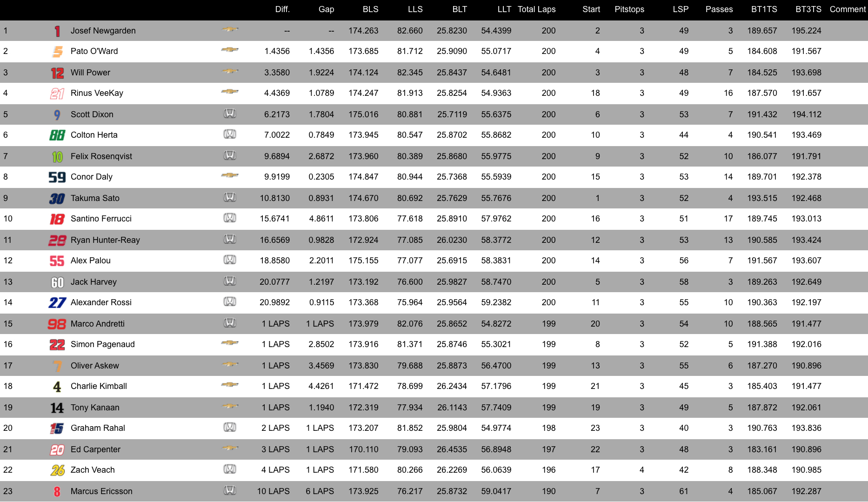Viewport: 868px width, 502px height.
Task: Click driver name Graham Rahal
Action: point(98,428)
